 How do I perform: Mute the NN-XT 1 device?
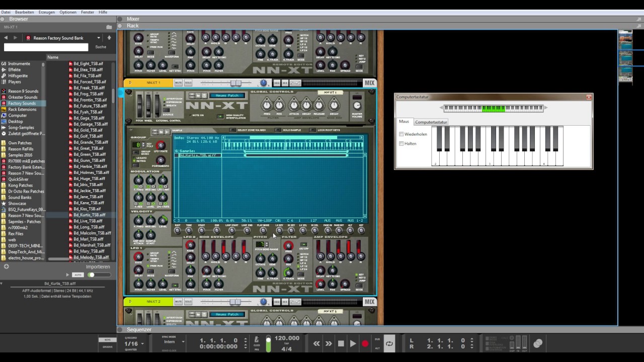pos(178,83)
